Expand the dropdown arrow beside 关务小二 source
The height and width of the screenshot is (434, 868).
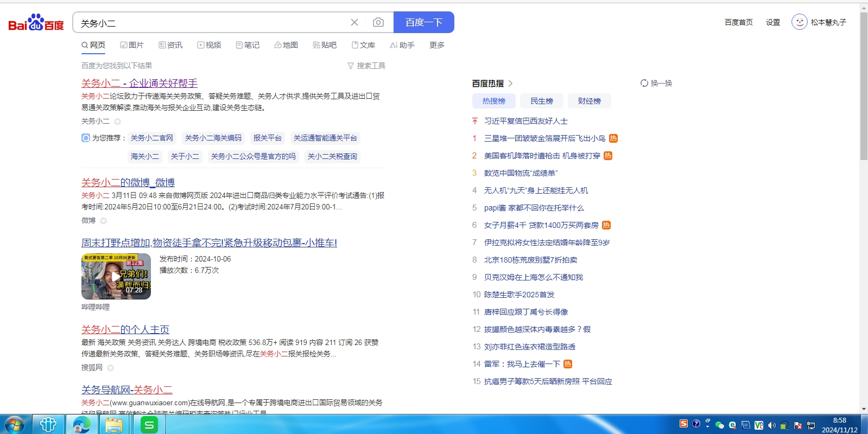(x=118, y=122)
